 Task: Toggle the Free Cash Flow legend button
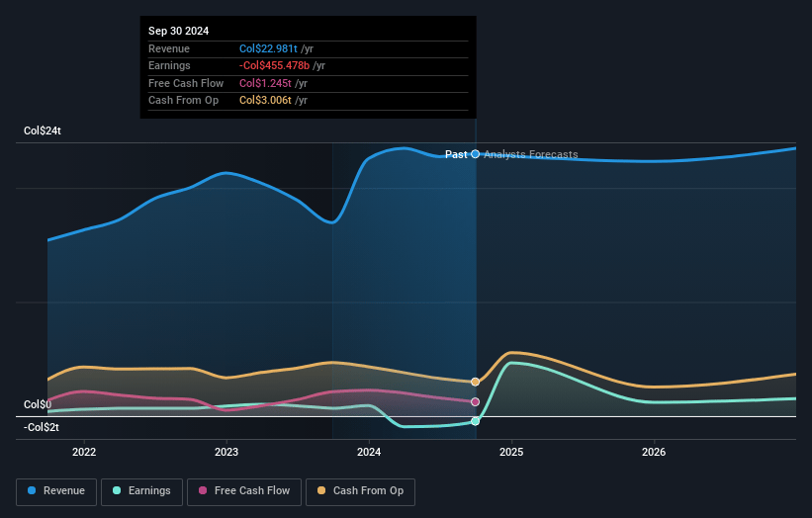click(244, 491)
